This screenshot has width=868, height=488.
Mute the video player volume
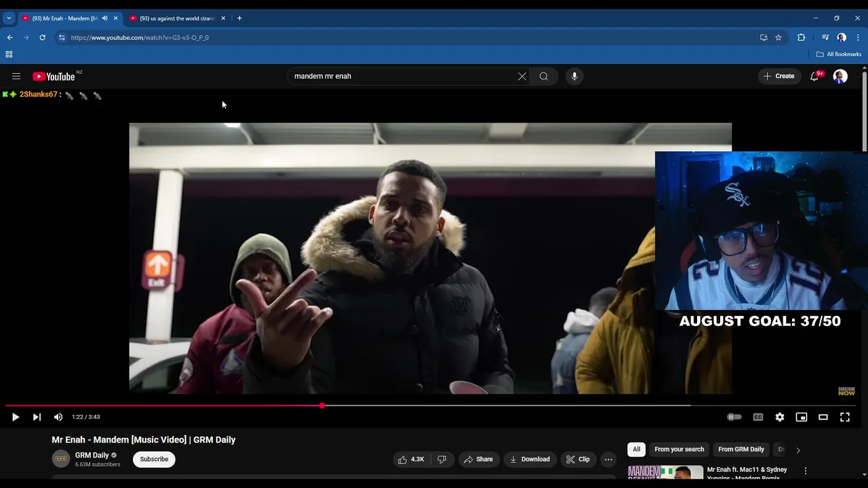point(58,418)
